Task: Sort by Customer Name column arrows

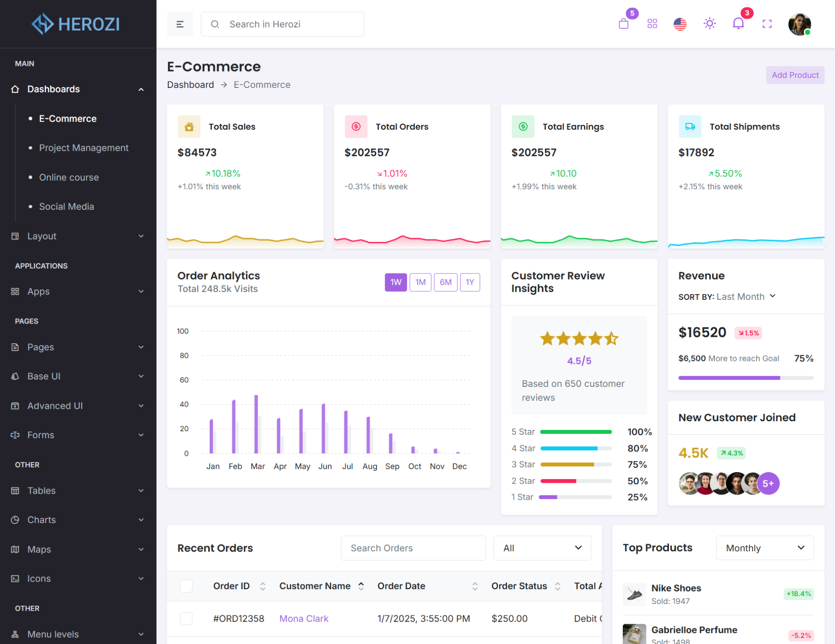Action: 361,586
